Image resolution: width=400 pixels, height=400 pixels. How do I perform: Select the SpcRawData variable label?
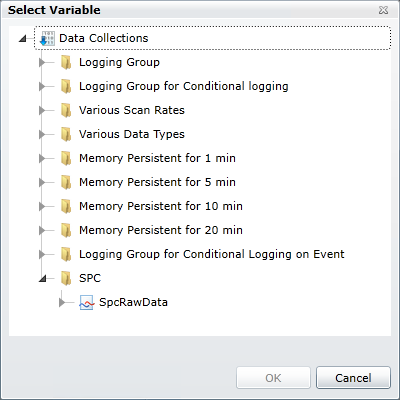point(133,302)
